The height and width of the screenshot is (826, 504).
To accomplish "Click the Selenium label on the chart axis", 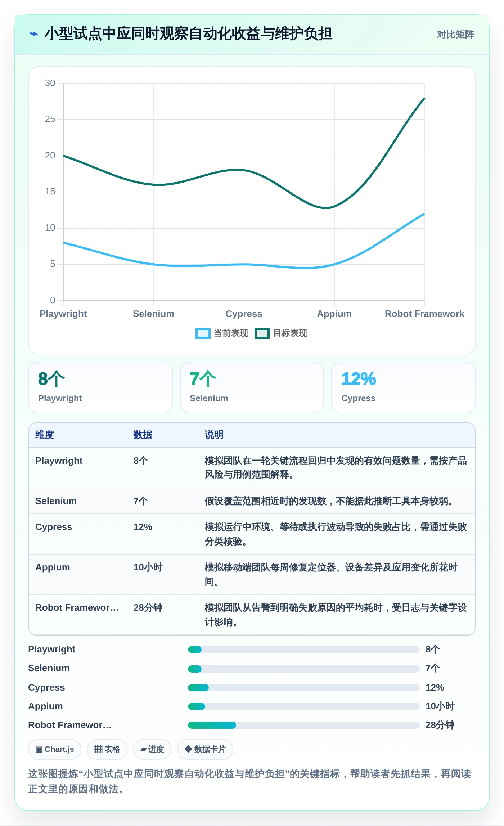I will tap(154, 314).
